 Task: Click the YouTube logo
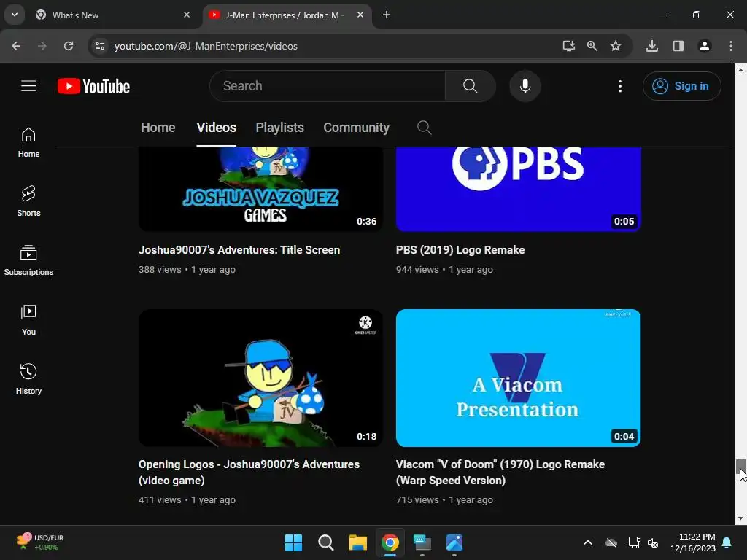[x=94, y=86]
